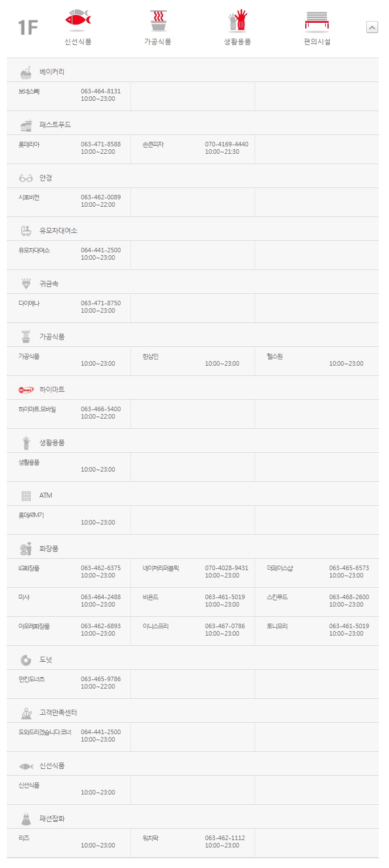
Task: Select the 생활용품 red glove icon
Action: [237, 21]
